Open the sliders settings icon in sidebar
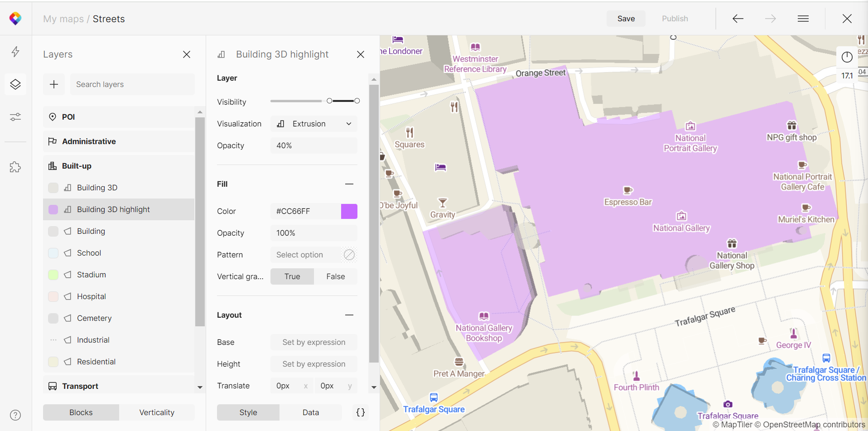The image size is (868, 431). 15,117
